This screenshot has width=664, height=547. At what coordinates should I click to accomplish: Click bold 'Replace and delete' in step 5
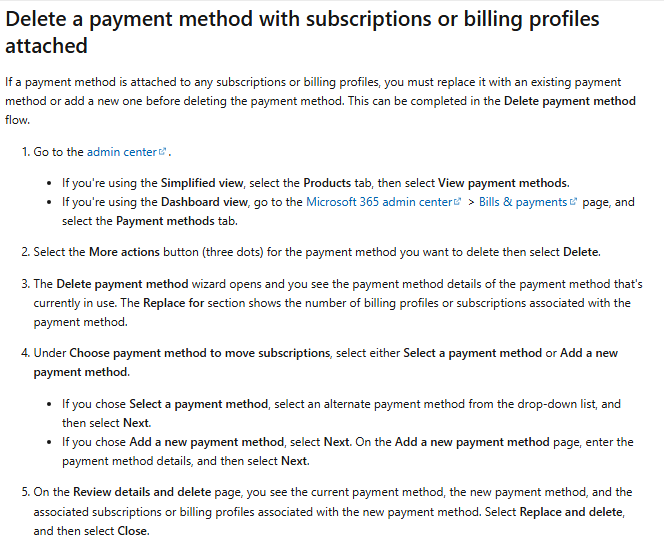point(571,512)
